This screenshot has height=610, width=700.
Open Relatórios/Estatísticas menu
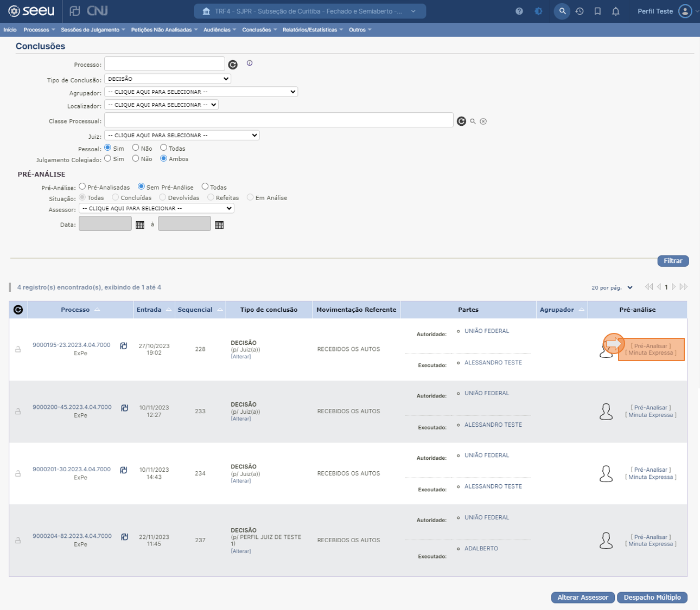[313, 30]
